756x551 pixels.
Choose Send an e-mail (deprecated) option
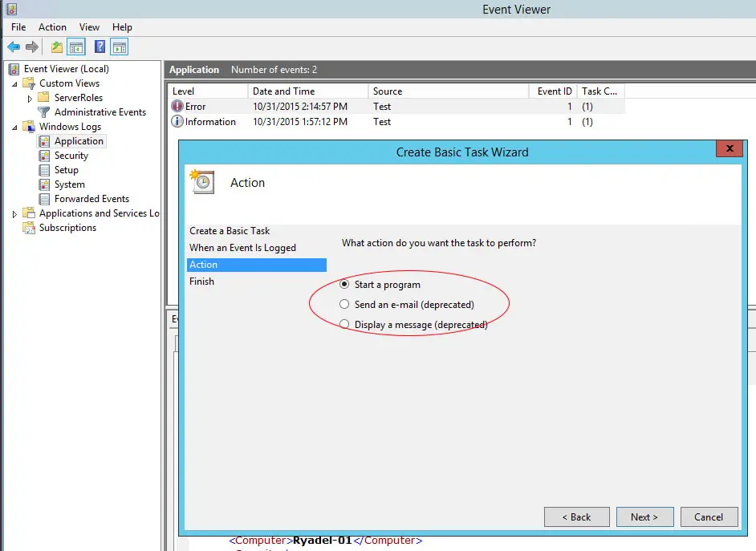[344, 305]
